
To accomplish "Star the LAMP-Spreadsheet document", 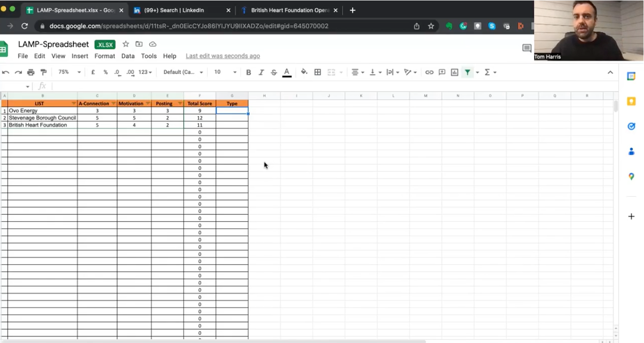I will point(126,44).
